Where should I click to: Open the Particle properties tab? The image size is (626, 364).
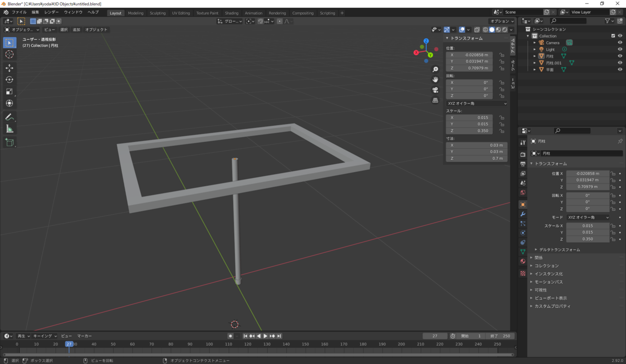[x=523, y=224]
